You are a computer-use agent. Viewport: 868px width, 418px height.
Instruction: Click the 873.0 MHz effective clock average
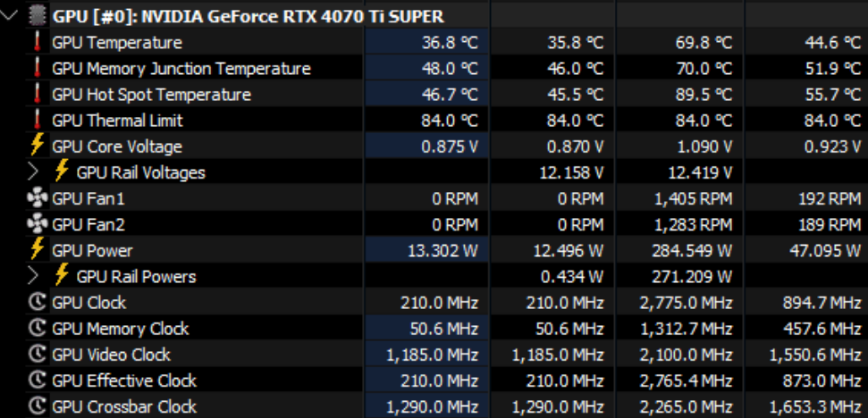click(822, 380)
